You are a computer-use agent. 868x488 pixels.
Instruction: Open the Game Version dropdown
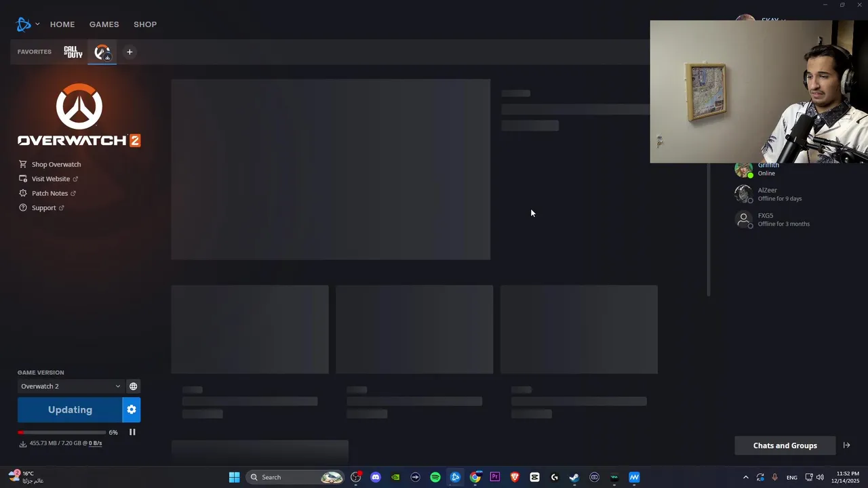point(71,386)
